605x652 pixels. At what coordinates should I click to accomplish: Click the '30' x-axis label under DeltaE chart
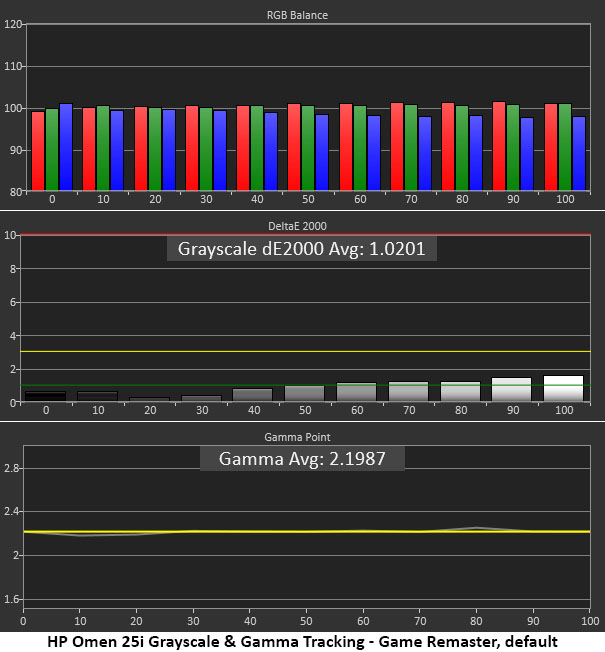click(x=202, y=410)
